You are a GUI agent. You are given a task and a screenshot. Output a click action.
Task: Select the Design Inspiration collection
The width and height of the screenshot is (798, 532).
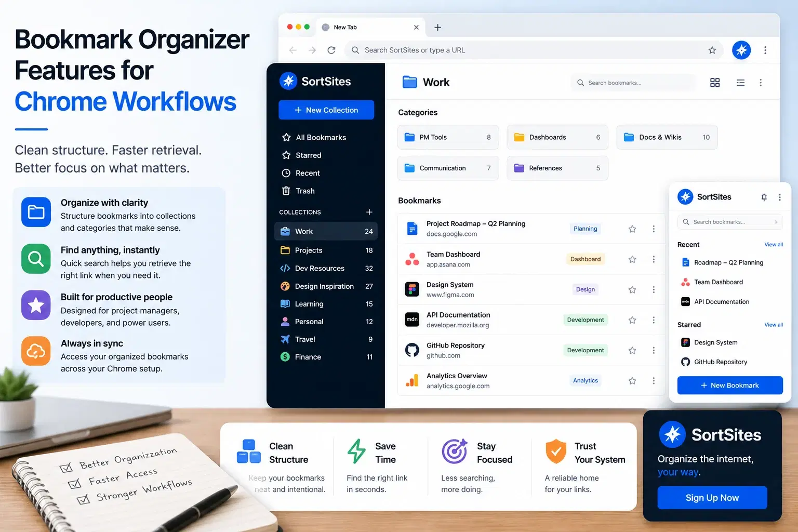[x=326, y=286]
